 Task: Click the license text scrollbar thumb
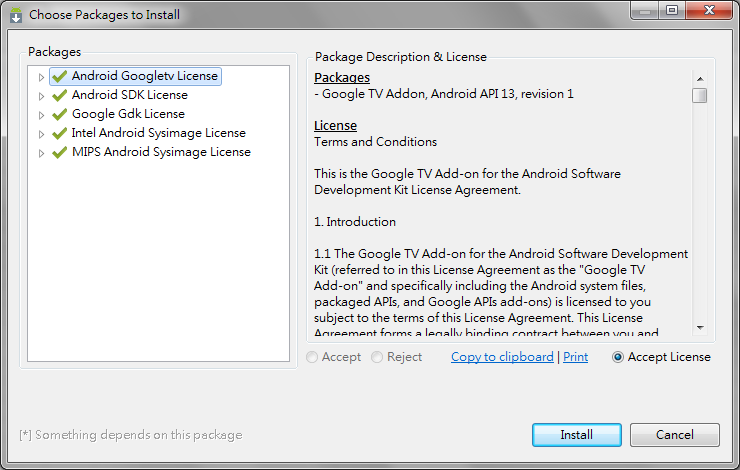700,95
